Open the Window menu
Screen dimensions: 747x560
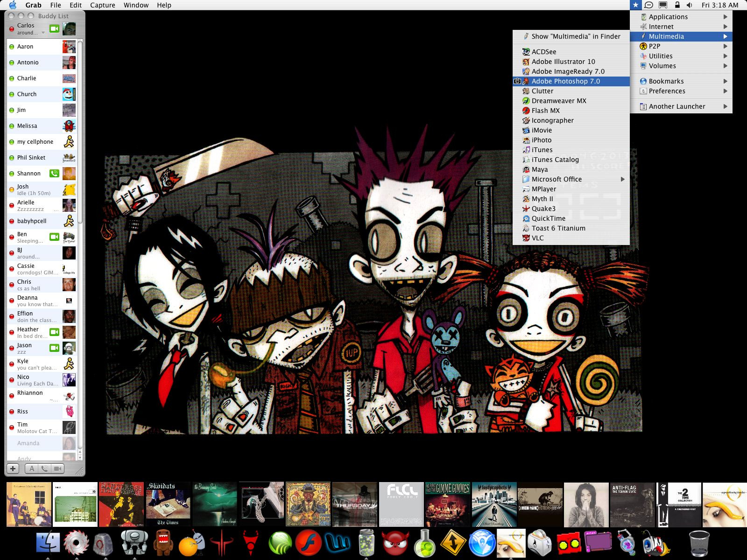(136, 5)
